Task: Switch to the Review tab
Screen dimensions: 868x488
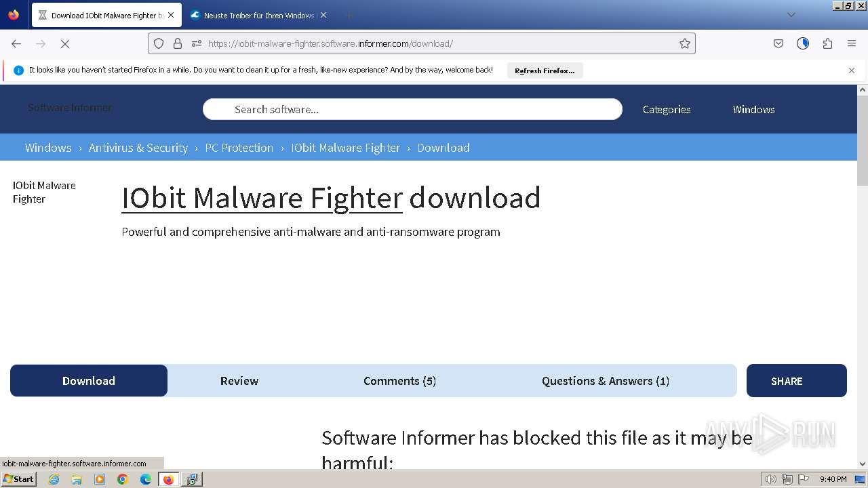Action: coord(239,381)
